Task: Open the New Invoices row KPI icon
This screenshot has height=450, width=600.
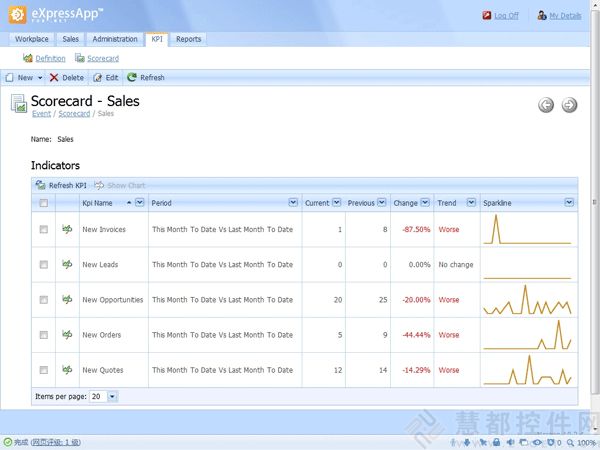Action: coord(67,229)
